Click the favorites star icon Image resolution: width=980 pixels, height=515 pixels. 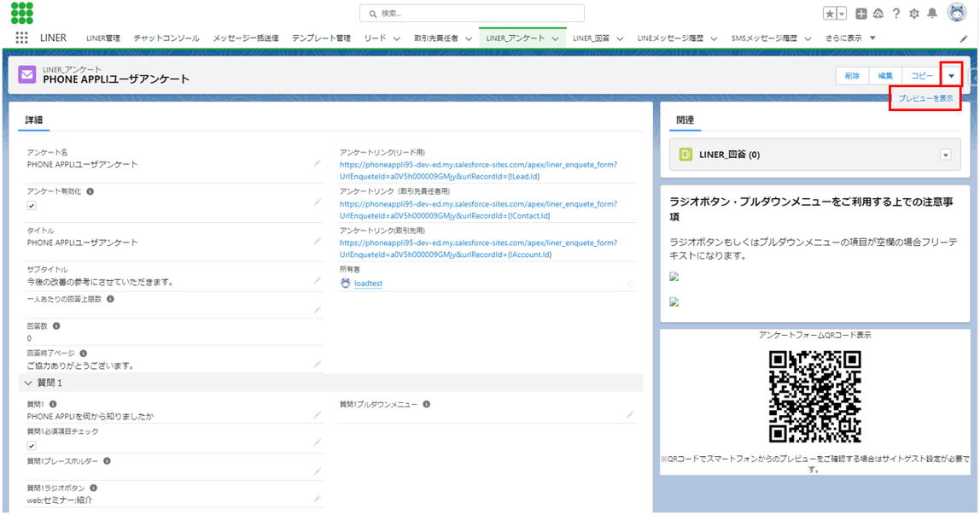[830, 14]
